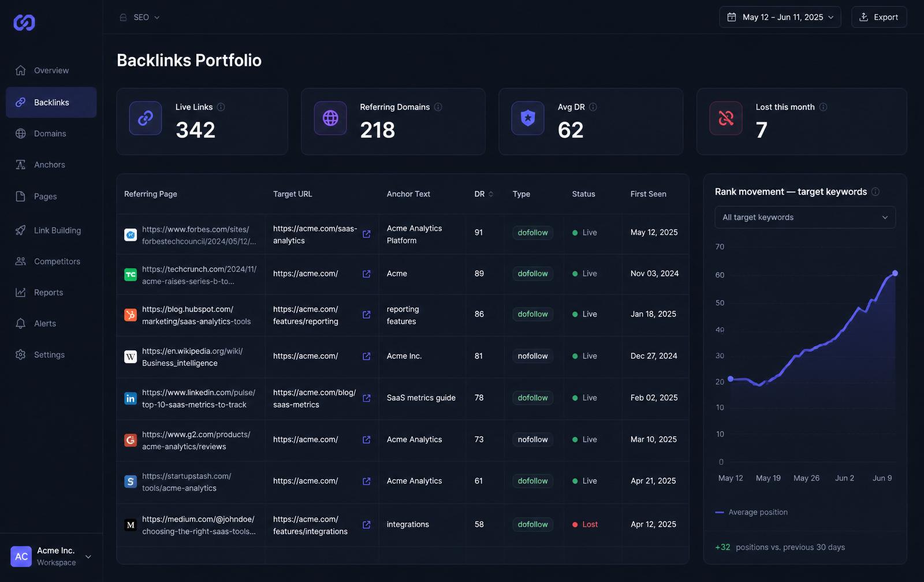Image resolution: width=924 pixels, height=582 pixels.
Task: Open external link for acme.com/saas-analytics
Action: pyautogui.click(x=366, y=234)
